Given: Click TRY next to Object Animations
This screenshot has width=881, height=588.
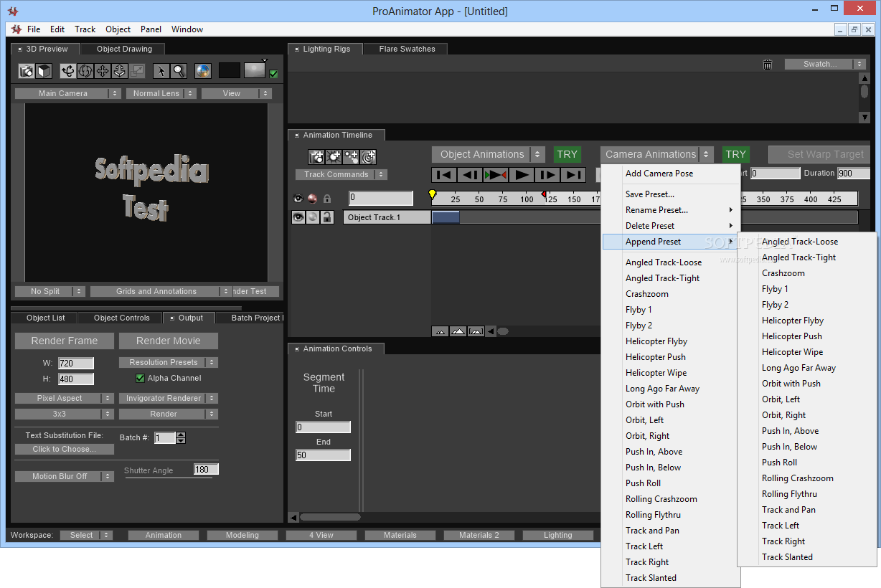Looking at the screenshot, I should 567,154.
